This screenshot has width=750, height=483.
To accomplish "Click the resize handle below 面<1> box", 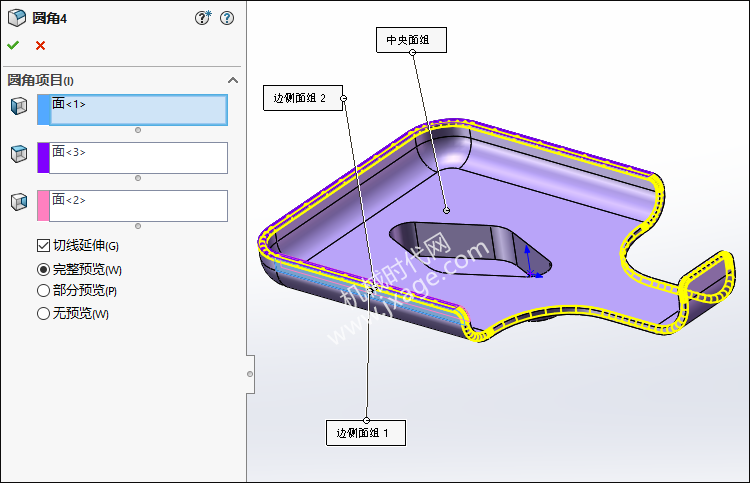I will tap(138, 130).
